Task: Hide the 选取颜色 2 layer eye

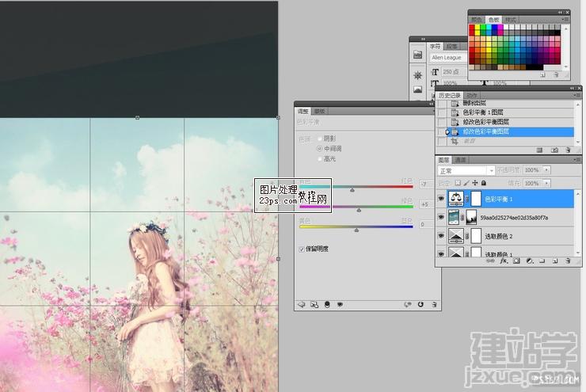Action: [441, 235]
